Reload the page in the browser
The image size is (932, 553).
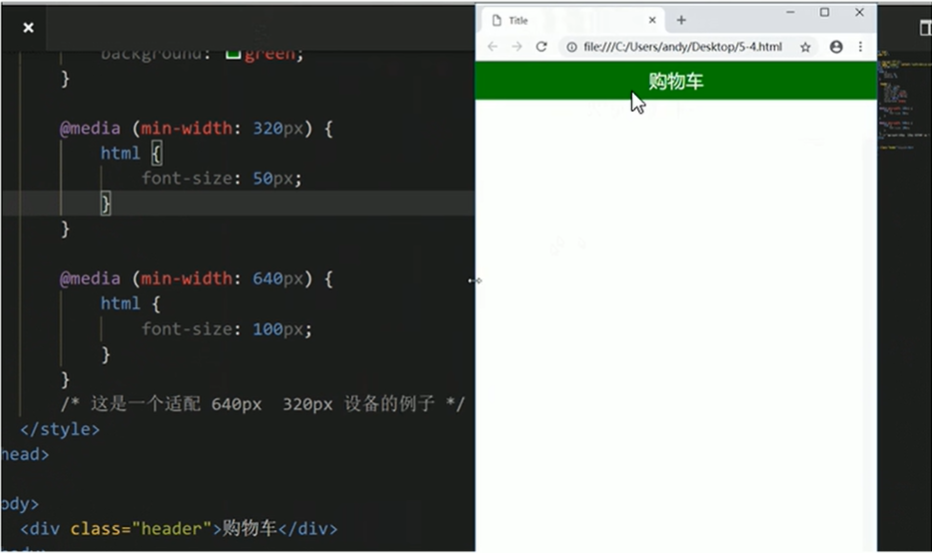click(x=541, y=46)
